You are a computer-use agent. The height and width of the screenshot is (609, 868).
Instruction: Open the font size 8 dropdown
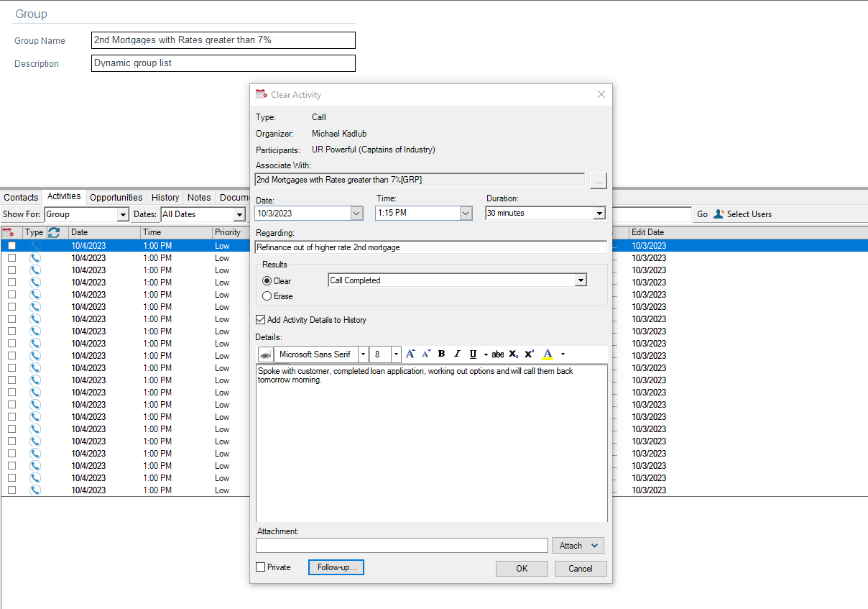pos(396,354)
